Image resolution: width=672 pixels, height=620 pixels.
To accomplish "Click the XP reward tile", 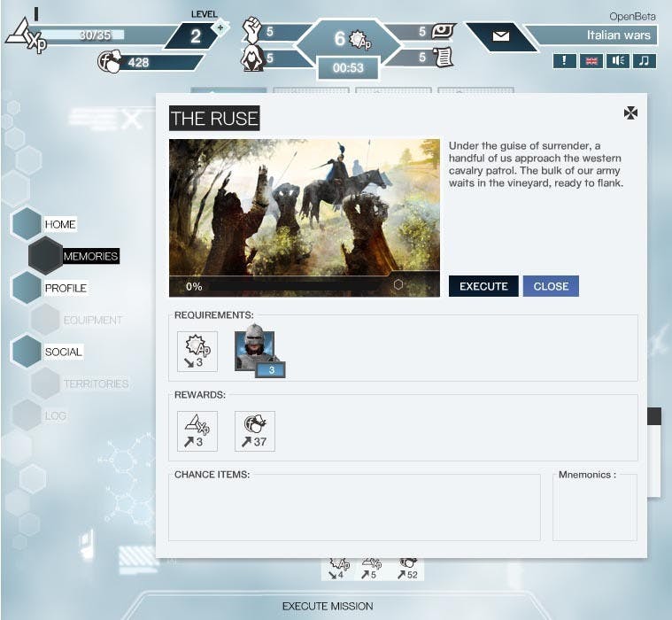I will (x=197, y=431).
